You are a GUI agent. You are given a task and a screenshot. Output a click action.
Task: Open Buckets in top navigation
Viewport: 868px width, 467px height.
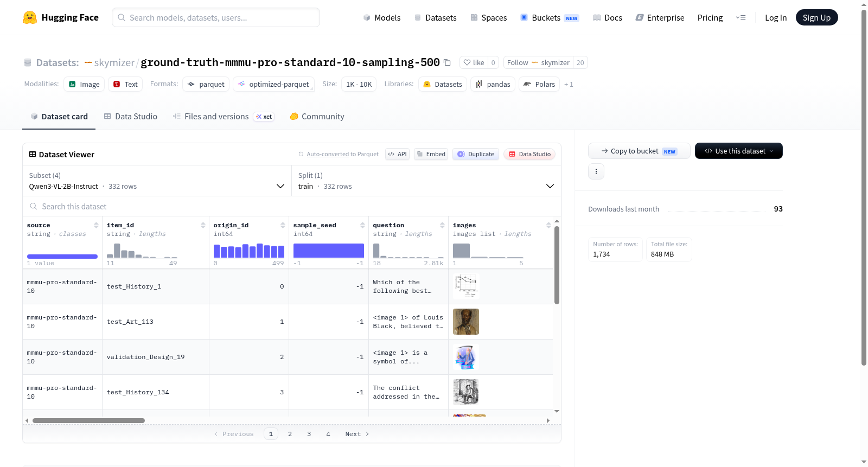[x=550, y=17]
